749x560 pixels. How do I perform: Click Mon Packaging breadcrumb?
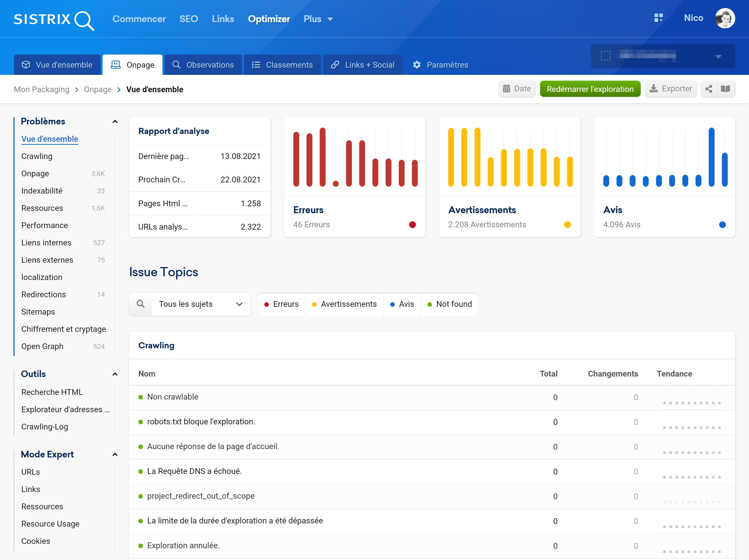click(x=42, y=89)
